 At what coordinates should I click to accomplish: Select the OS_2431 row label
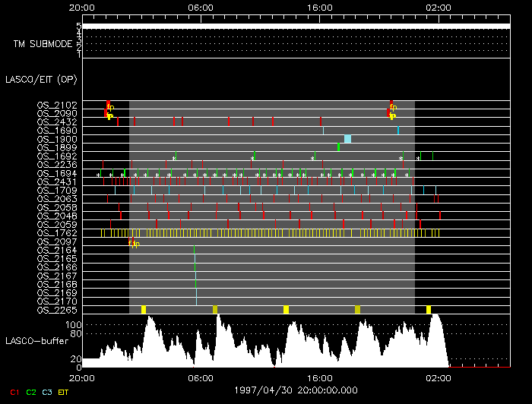(x=56, y=181)
